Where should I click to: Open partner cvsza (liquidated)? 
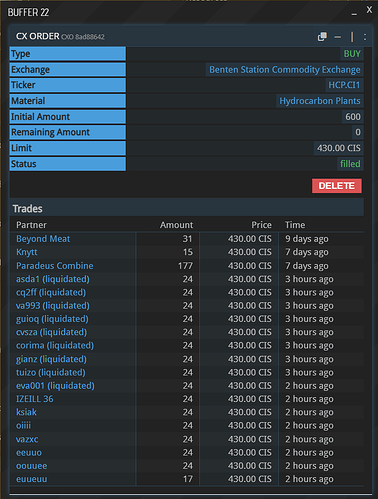51,332
